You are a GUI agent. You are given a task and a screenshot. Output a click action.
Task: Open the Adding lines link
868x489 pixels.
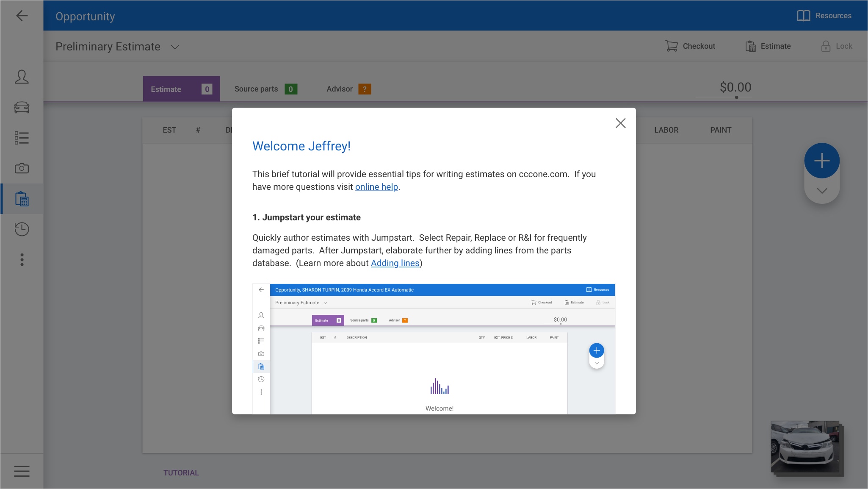click(x=395, y=263)
